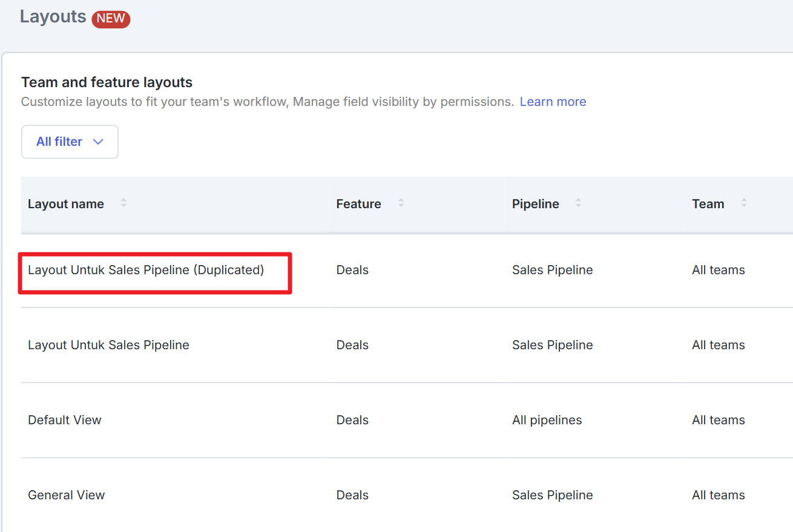Image resolution: width=793 pixels, height=532 pixels.
Task: Click the Feature column sort icon
Action: [401, 203]
